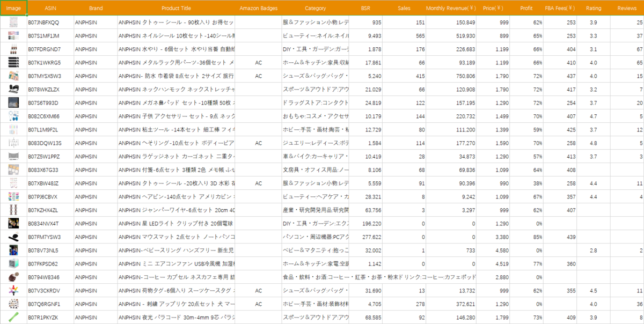
Task: Select reviews value 67
Action: point(627,49)
